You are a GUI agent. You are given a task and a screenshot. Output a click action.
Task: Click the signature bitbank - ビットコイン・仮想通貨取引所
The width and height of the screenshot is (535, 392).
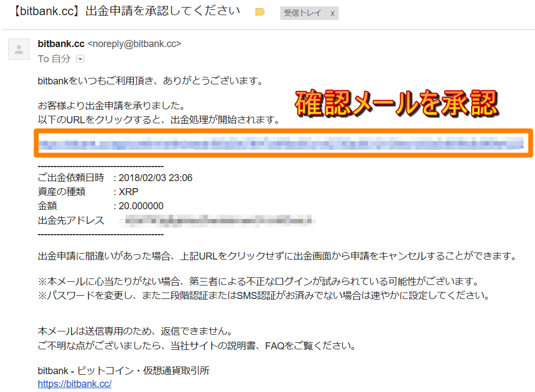pyautogui.click(x=123, y=370)
